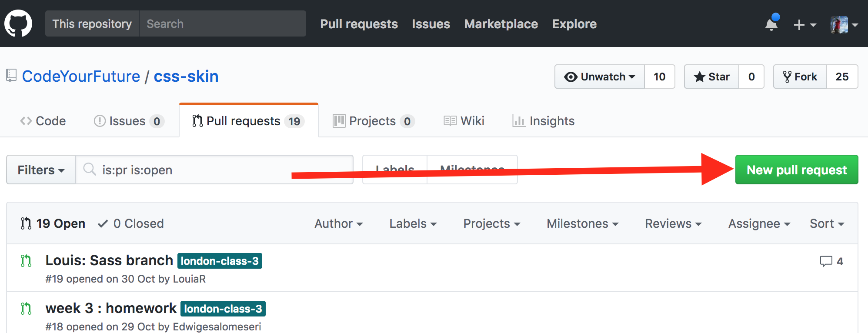
Task: Click the is:pr is:open filter field
Action: pos(214,170)
